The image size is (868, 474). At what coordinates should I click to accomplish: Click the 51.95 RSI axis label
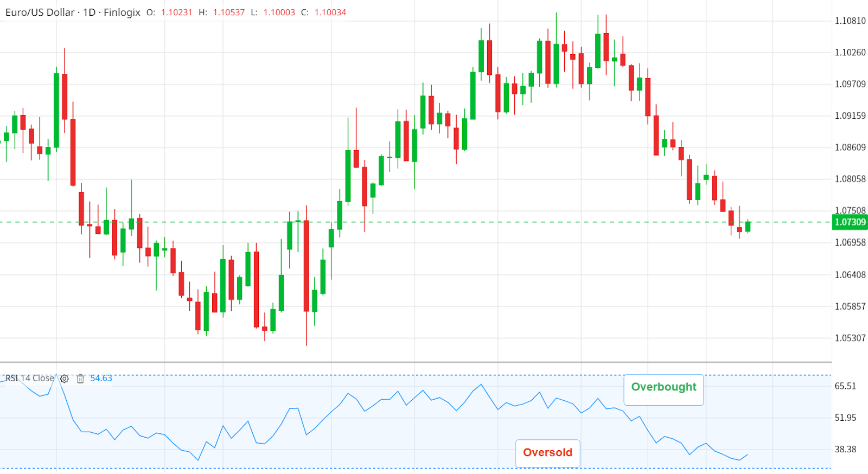845,418
